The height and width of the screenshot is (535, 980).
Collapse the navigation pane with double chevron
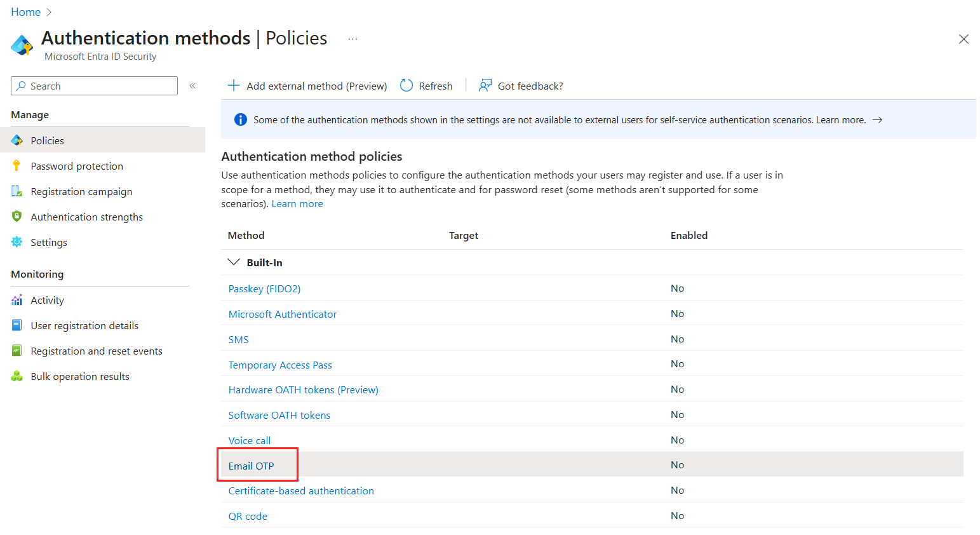click(192, 85)
